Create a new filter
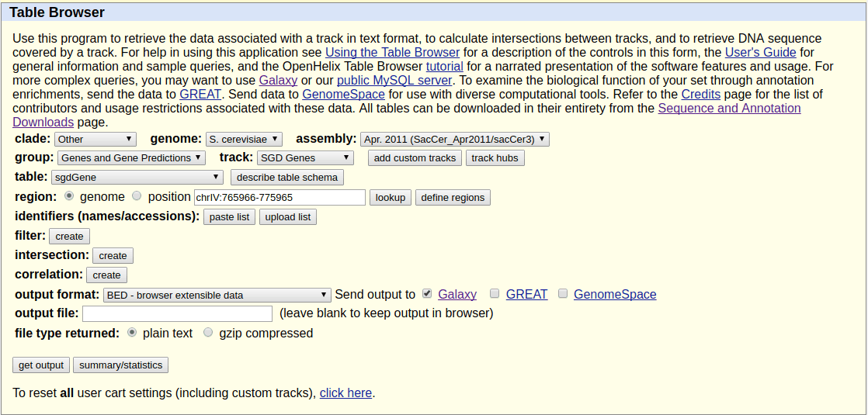 [69, 236]
